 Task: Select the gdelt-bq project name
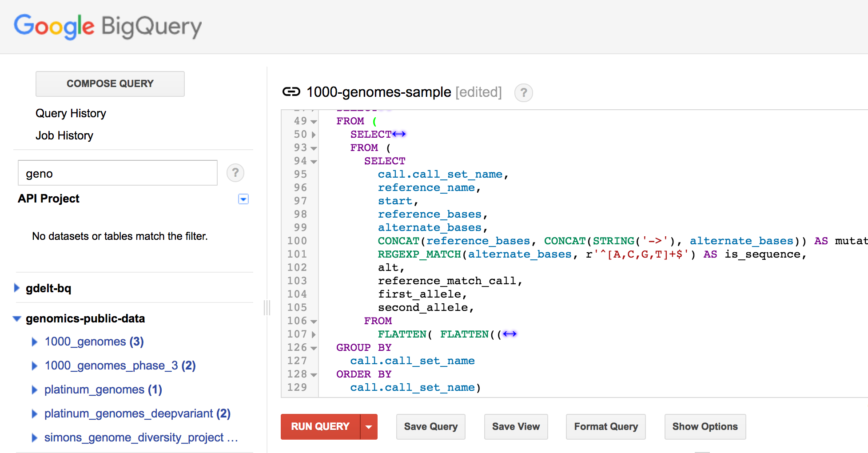tap(48, 288)
